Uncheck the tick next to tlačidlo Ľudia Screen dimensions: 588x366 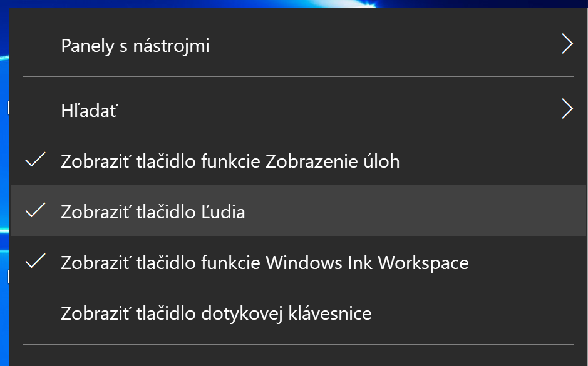(35, 210)
